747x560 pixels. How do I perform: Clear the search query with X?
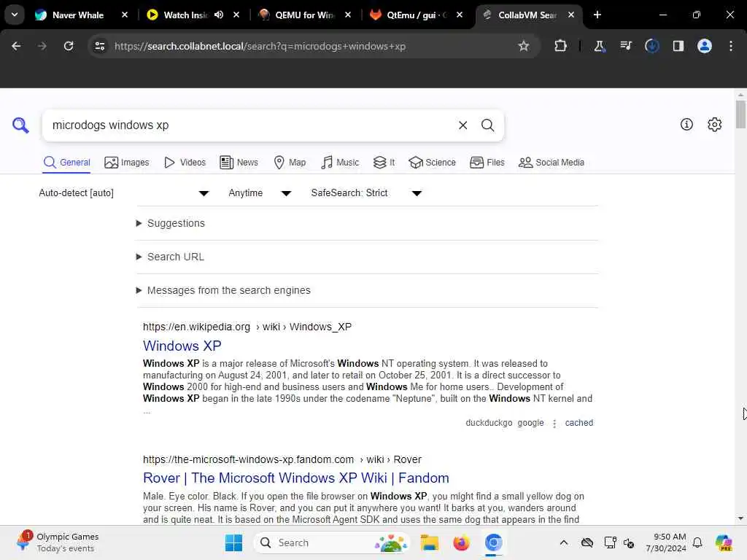[x=462, y=125]
